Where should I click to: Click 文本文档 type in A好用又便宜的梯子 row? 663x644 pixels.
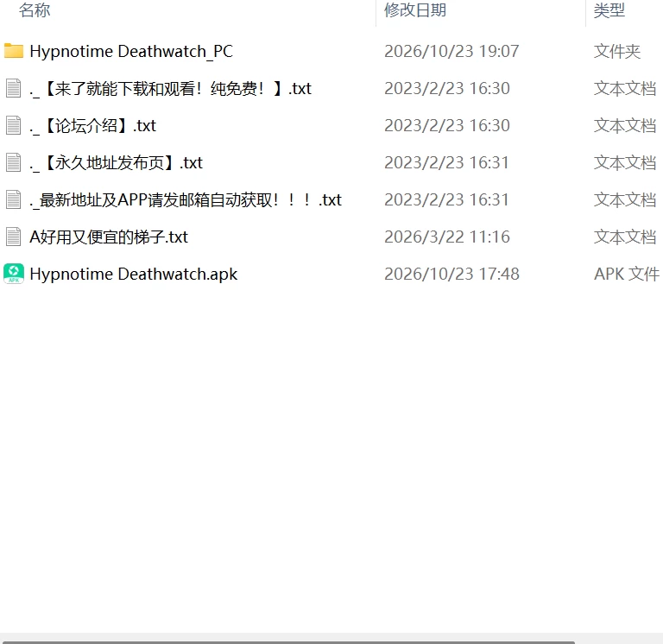tap(625, 237)
